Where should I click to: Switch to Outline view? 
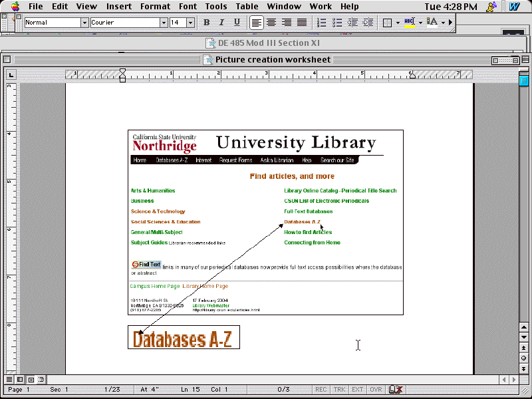point(41,379)
